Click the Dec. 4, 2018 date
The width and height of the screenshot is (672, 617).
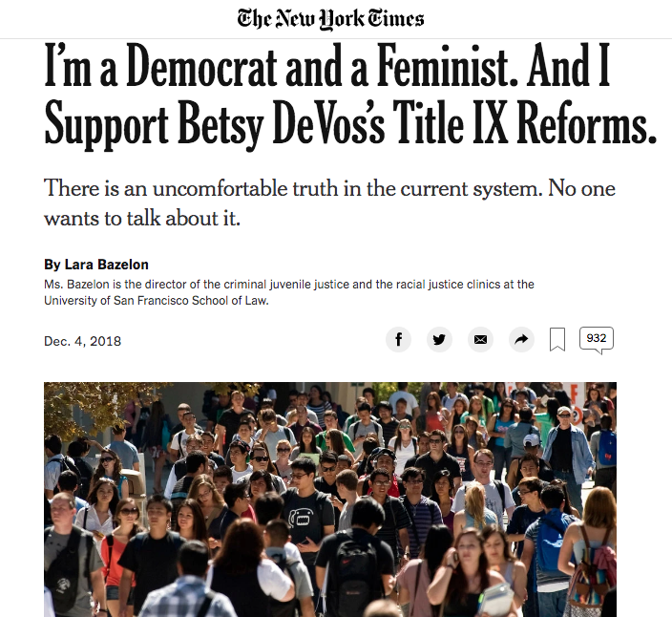click(x=82, y=341)
